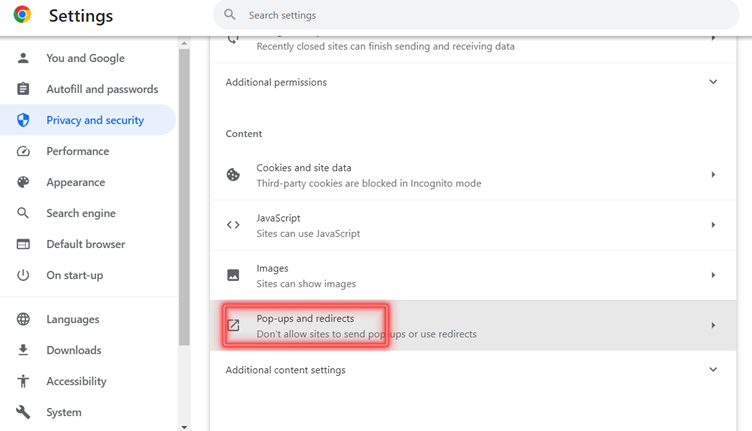Click the Cookies and site data cookie icon

[x=233, y=175]
